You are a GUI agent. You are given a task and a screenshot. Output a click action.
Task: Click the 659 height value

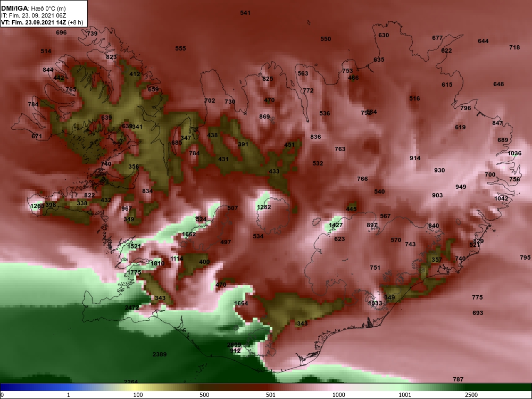[153, 89]
